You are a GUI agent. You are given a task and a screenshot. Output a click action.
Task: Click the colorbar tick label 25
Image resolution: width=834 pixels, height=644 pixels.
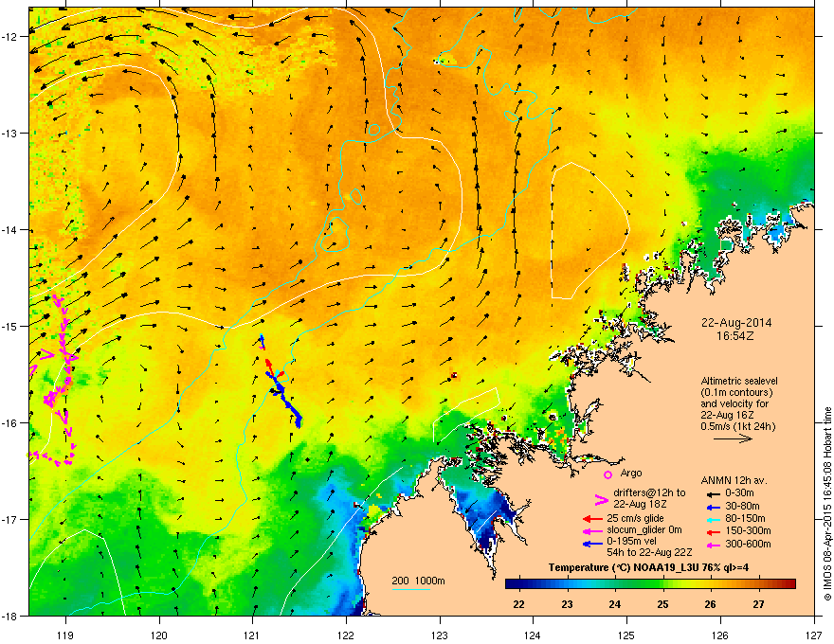pyautogui.click(x=662, y=604)
